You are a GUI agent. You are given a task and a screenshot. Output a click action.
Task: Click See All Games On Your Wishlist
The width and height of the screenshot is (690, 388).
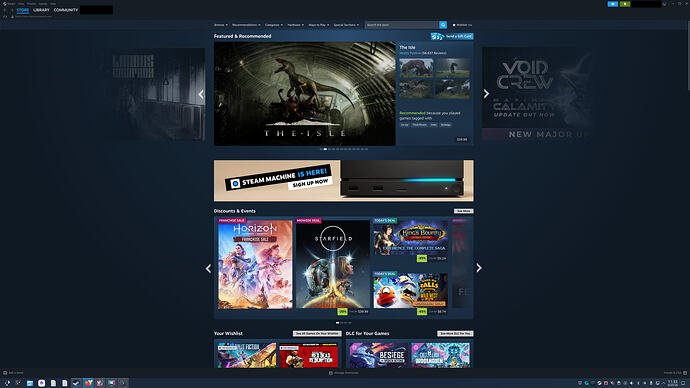pyautogui.click(x=317, y=333)
